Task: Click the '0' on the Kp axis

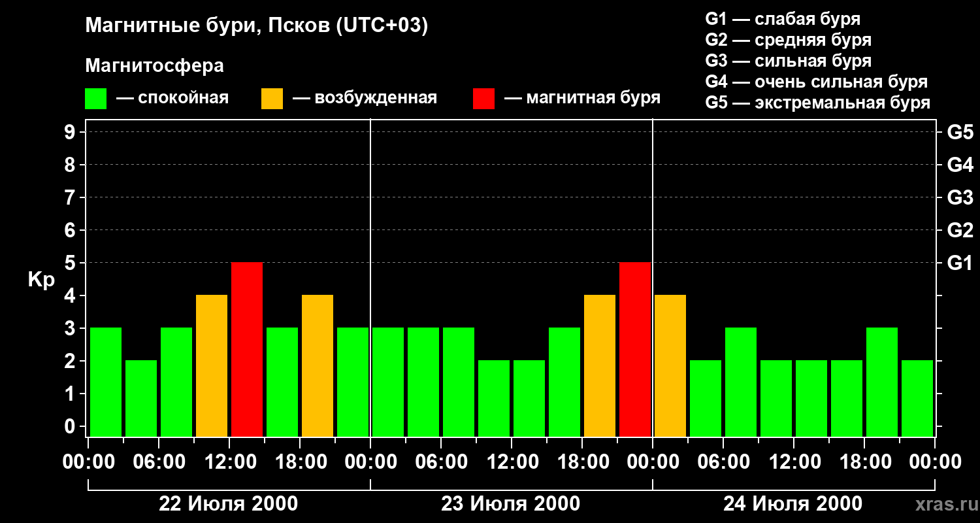Action: 71,426
